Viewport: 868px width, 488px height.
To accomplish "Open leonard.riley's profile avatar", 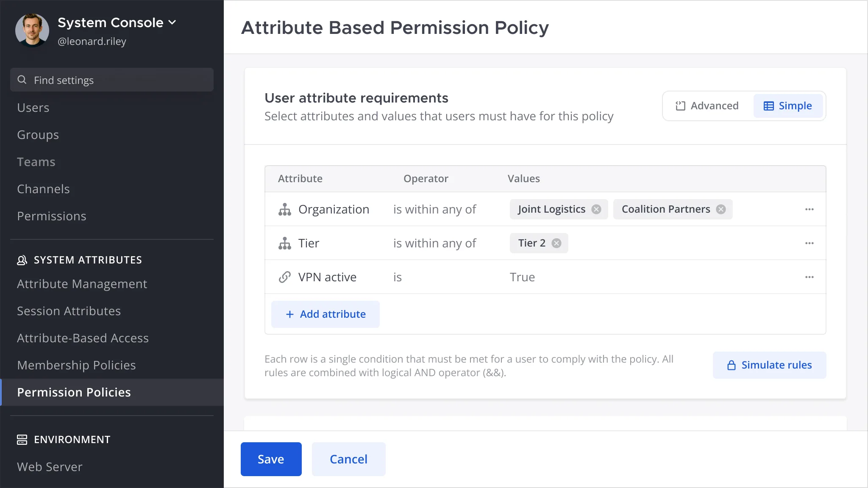I will tap(32, 30).
